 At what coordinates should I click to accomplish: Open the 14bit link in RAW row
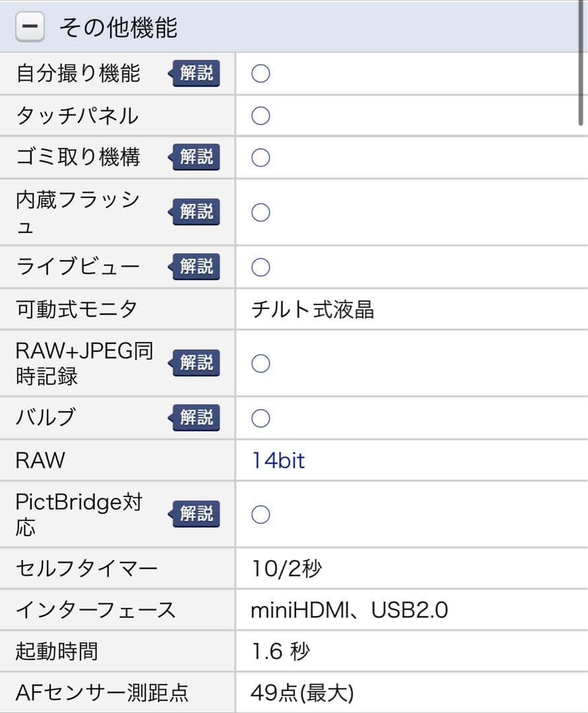tap(277, 460)
